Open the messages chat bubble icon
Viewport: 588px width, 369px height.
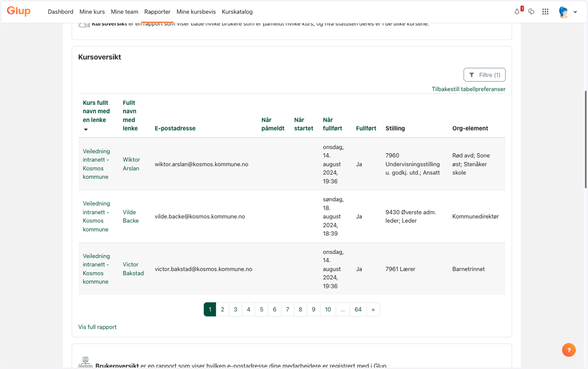[x=531, y=11]
